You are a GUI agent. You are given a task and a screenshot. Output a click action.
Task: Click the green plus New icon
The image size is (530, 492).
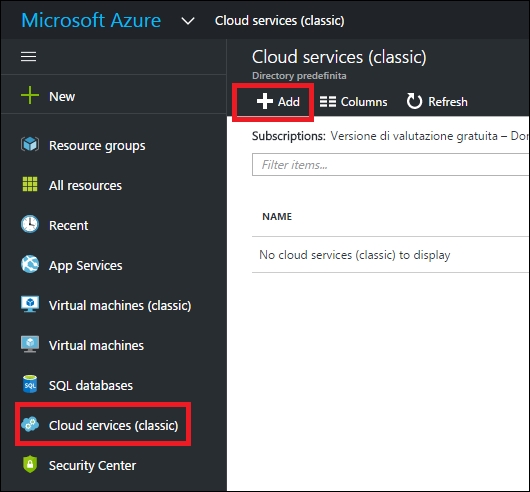(x=30, y=96)
